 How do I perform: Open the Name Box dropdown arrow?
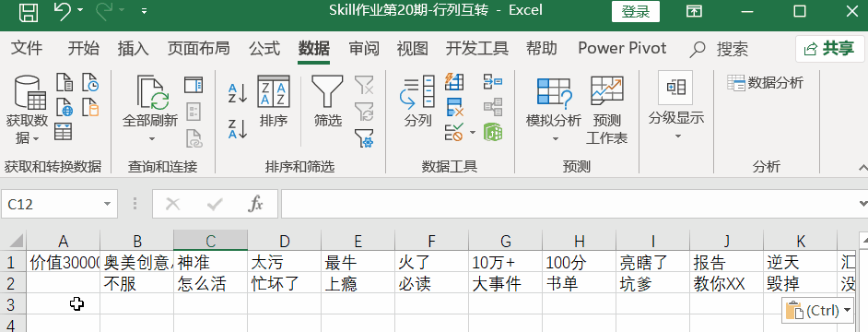108,205
